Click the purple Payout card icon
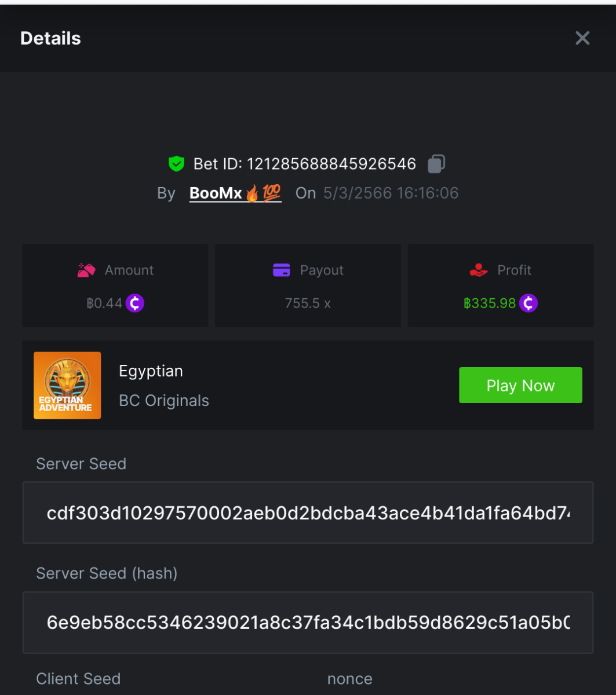The width and height of the screenshot is (616, 695). point(281,270)
